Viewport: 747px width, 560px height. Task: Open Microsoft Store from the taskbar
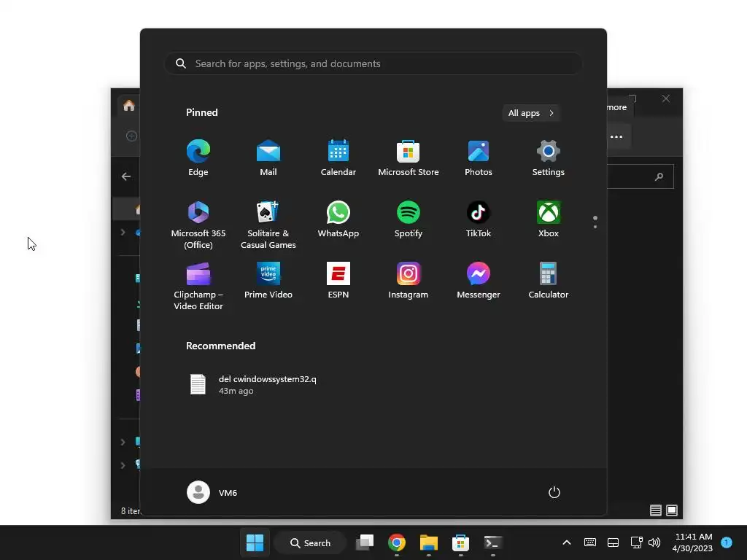coord(461,542)
